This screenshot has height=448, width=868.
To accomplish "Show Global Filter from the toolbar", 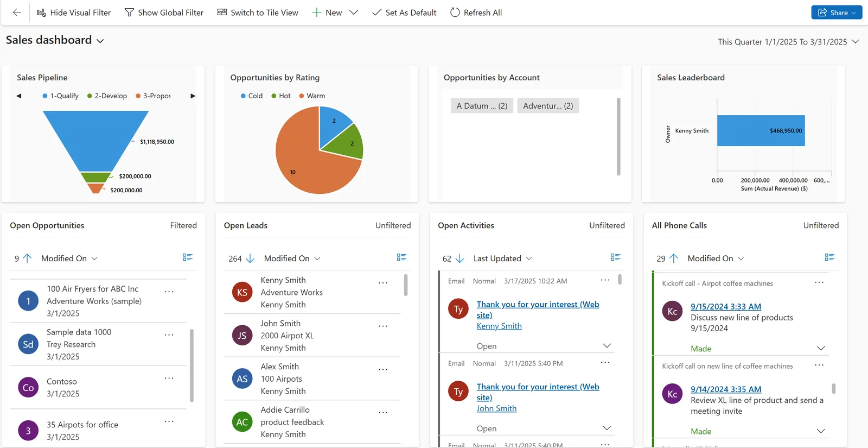I will click(x=164, y=12).
